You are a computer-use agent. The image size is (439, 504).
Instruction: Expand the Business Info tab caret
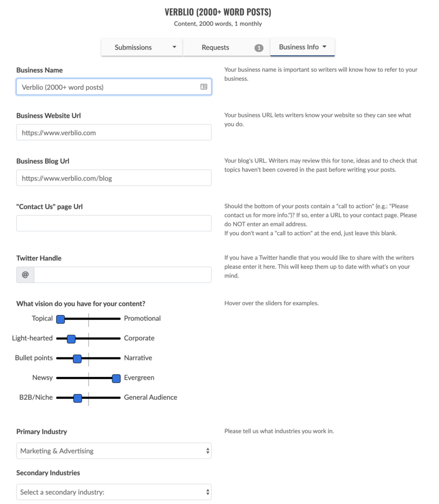click(325, 47)
